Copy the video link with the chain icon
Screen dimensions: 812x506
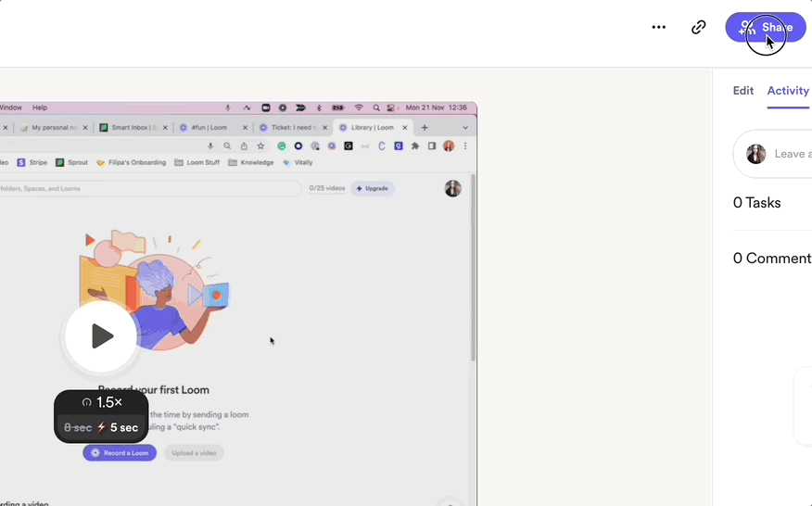point(699,28)
